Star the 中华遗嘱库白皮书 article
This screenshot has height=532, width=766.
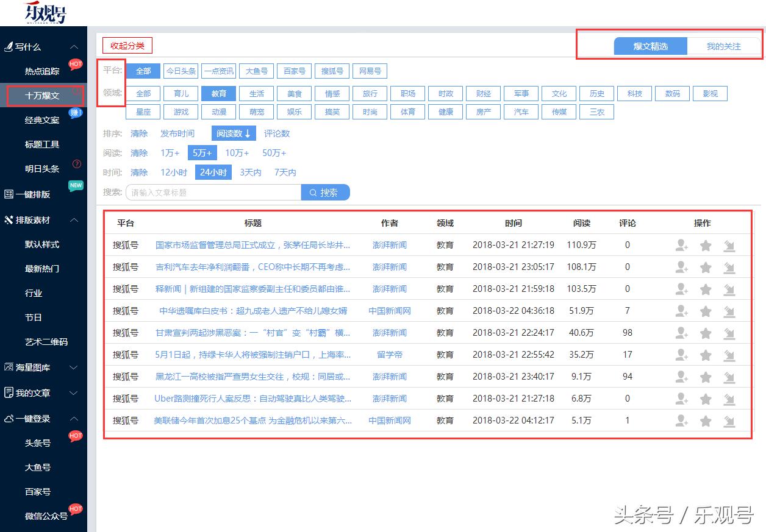(706, 311)
